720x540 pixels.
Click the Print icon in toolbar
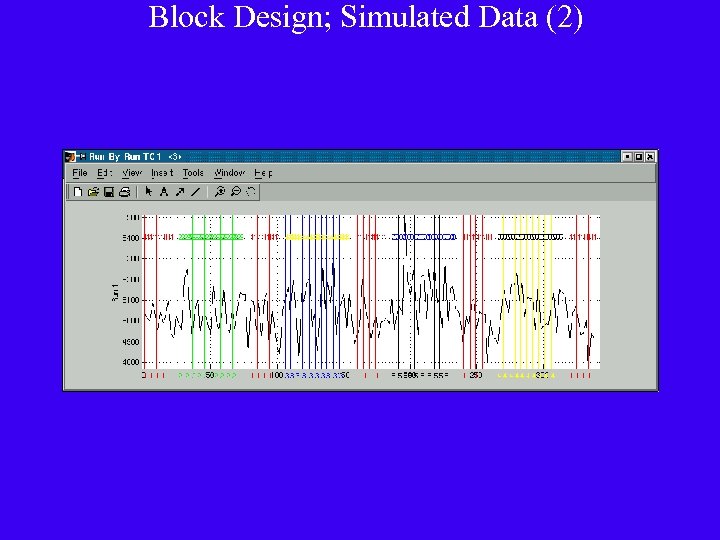[x=124, y=192]
